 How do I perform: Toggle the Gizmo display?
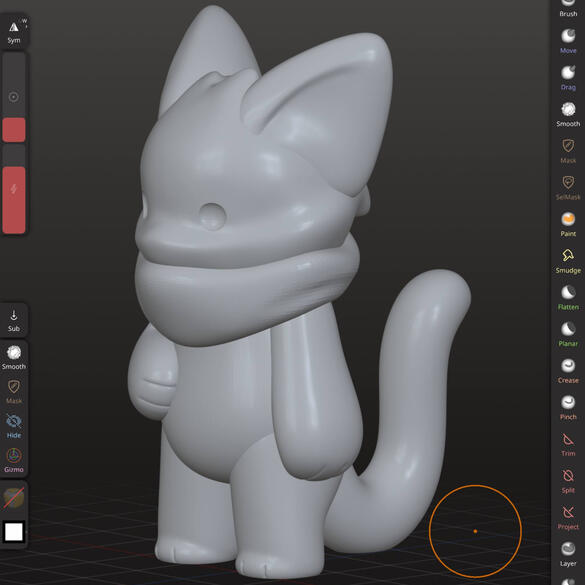14,460
